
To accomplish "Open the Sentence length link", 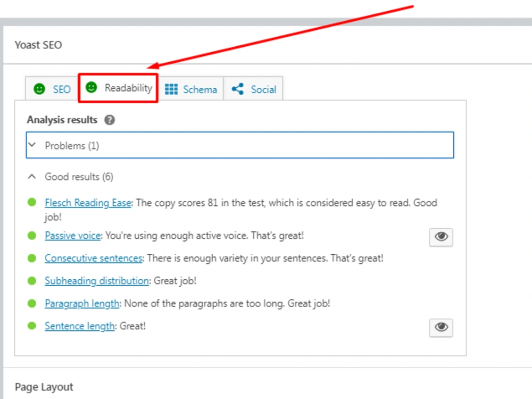I will point(80,326).
